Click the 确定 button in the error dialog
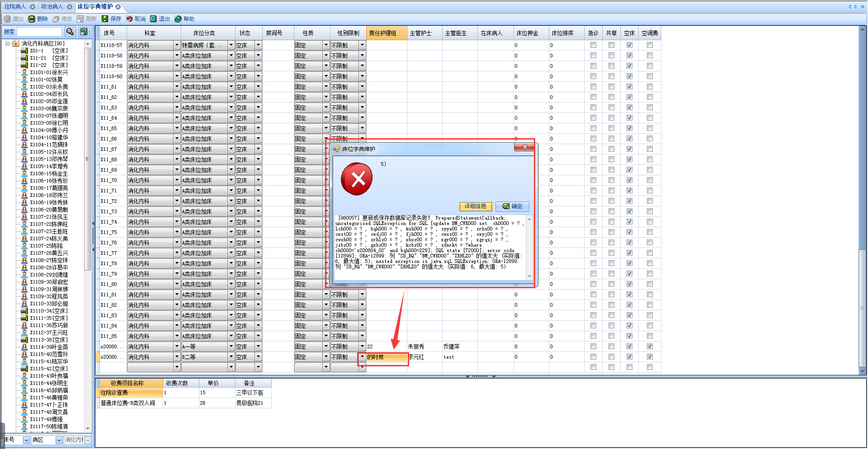This screenshot has height=449, width=868. click(x=512, y=206)
